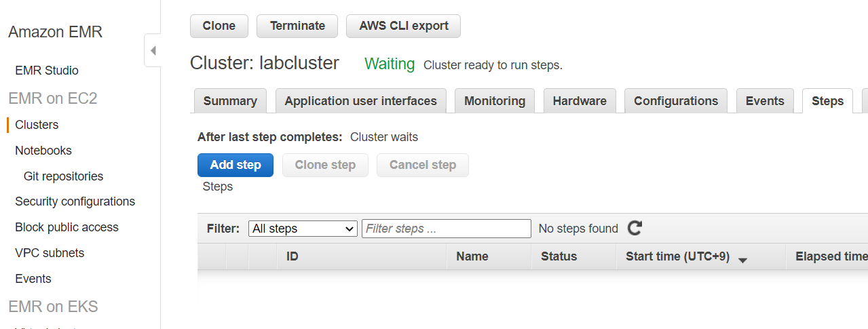
Task: Click the Filter steps text field
Action: click(x=447, y=229)
